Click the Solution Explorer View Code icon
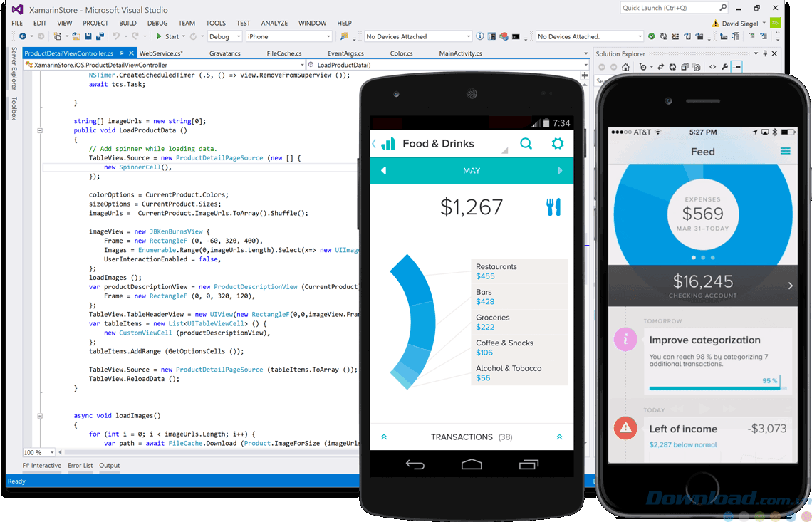812x522 pixels. 712,67
